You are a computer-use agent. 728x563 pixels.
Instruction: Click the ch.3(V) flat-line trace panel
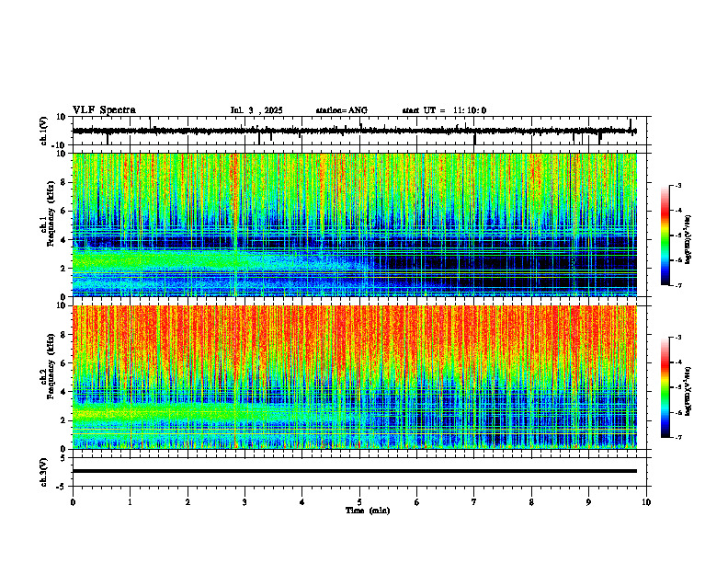coord(361,472)
